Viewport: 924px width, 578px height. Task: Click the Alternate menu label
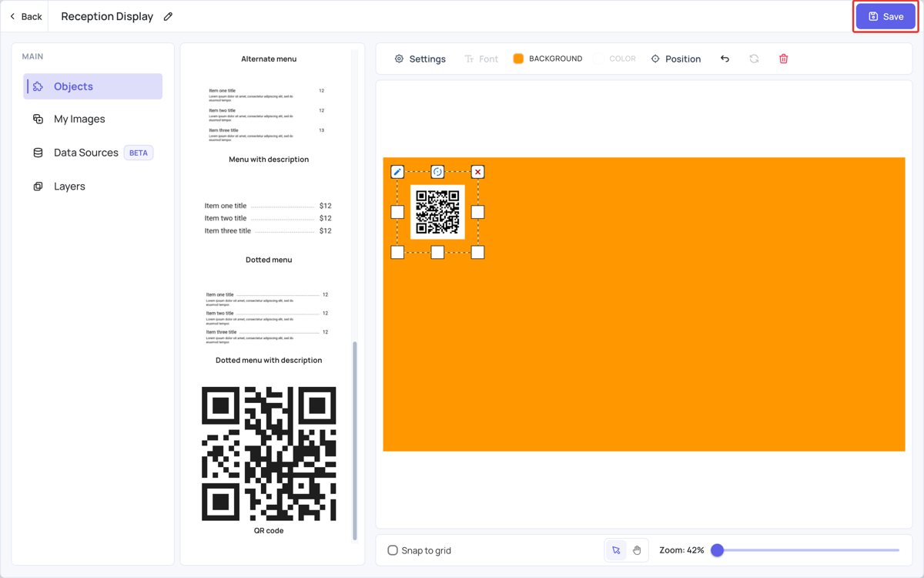point(269,59)
